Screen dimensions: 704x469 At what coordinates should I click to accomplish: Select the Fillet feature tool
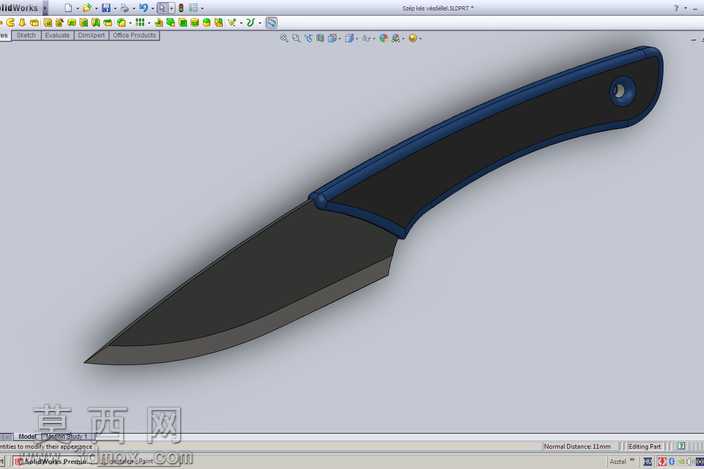(x=121, y=22)
